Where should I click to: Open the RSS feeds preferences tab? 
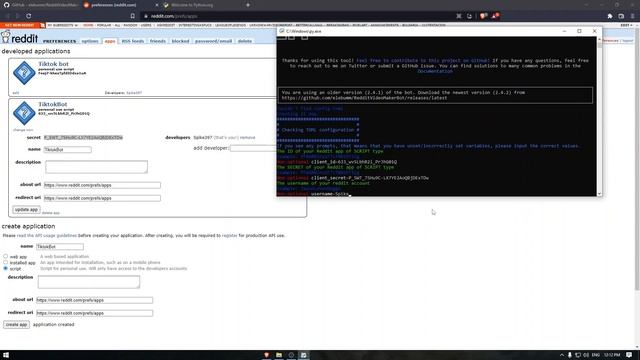click(x=133, y=41)
